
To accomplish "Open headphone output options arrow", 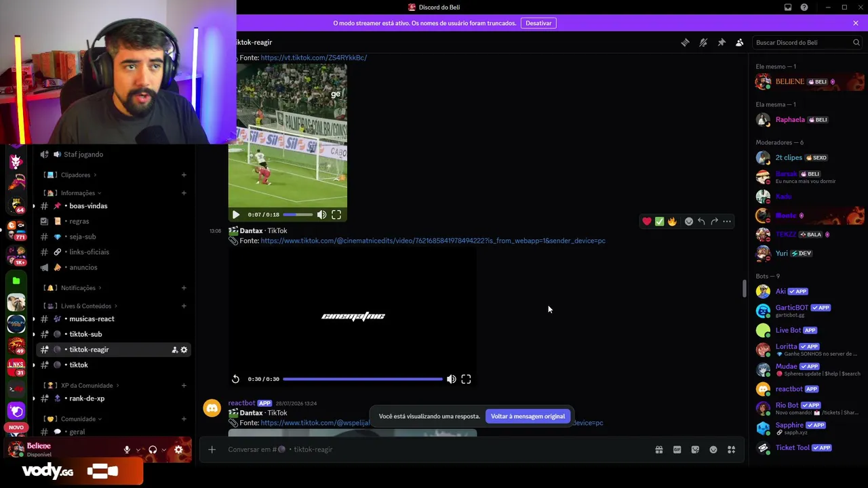I will click(x=164, y=449).
